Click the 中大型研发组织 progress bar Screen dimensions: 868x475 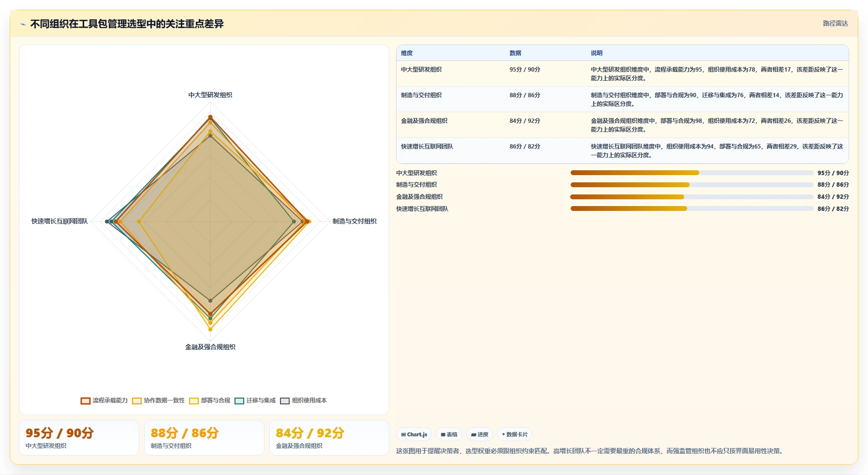pos(692,173)
